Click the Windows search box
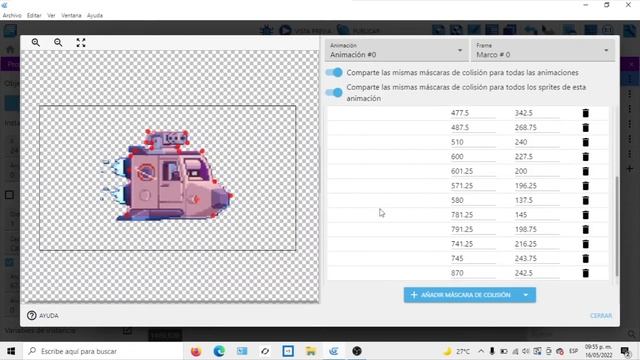The height and width of the screenshot is (360, 640). (x=102, y=351)
